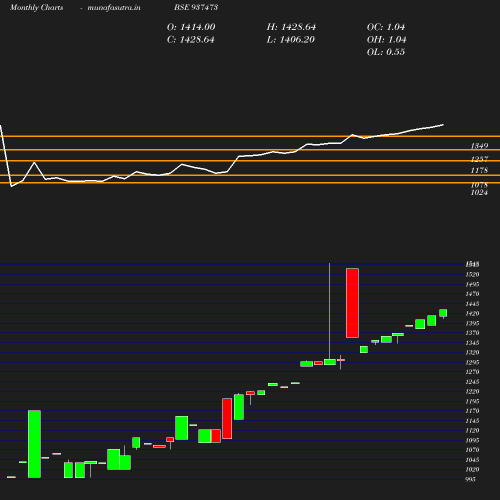The image size is (500, 500).
Task: Click the 1349 level label
Action: pyautogui.click(x=479, y=146)
